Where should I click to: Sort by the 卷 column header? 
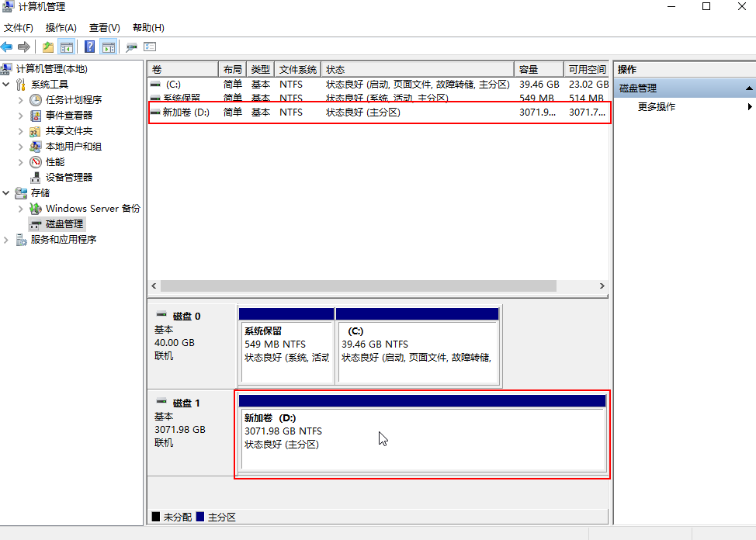pyautogui.click(x=182, y=69)
